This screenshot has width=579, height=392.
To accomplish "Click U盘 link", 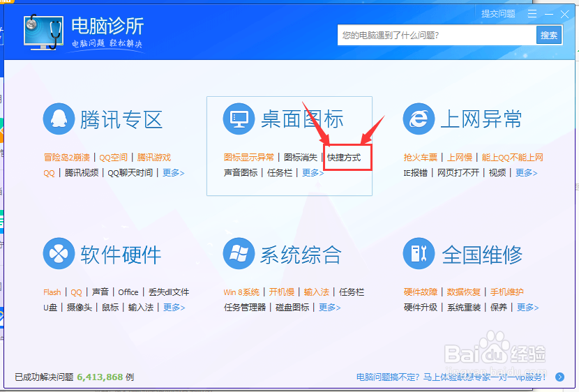I will coord(50,308).
